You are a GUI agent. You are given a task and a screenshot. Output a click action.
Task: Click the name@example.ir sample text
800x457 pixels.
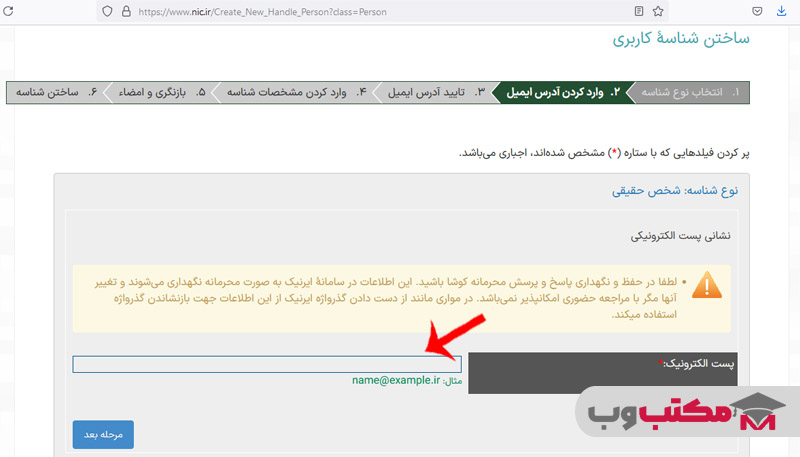pyautogui.click(x=395, y=380)
